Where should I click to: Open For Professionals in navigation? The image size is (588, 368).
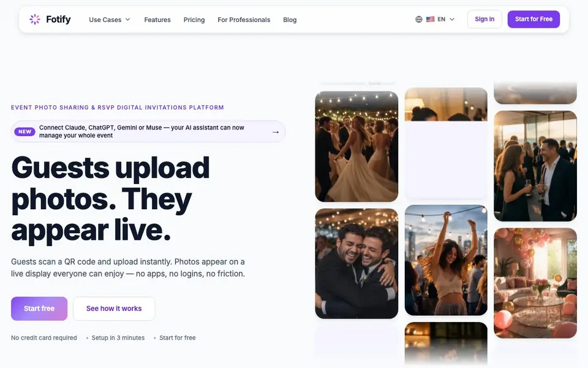coord(244,20)
